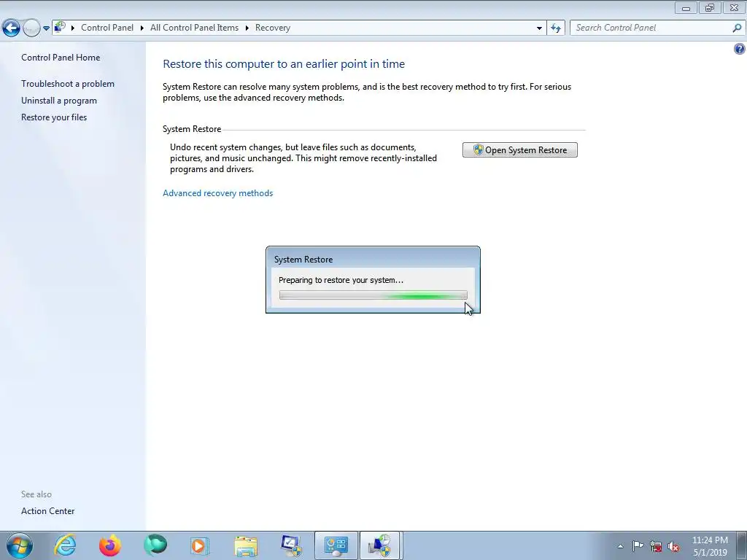Click the Recovery icon in address bar
Screen dimensions: 747x560
[x=60, y=28]
